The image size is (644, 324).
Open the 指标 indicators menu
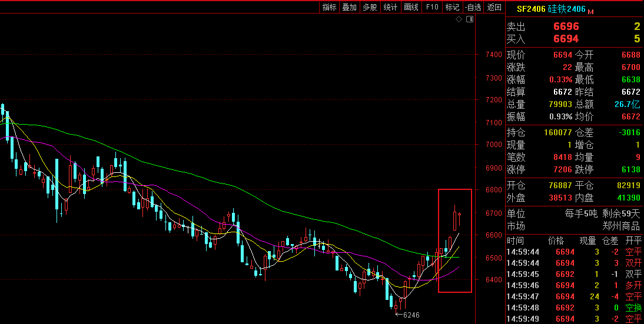point(330,7)
